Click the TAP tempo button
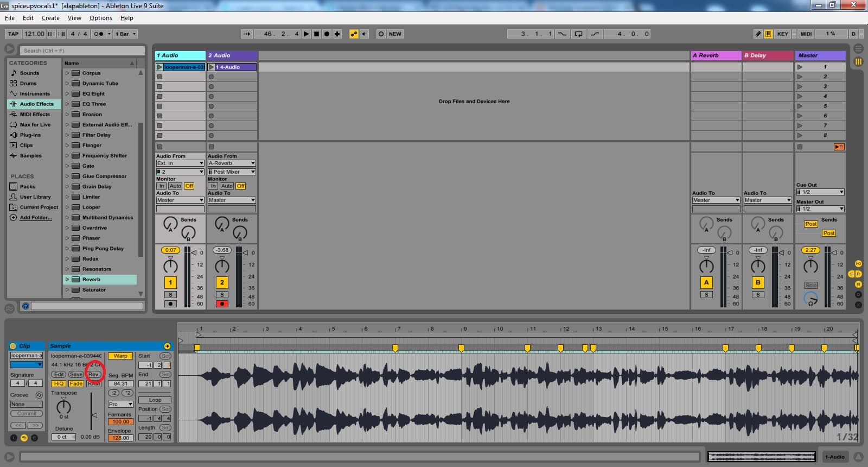 (14, 34)
